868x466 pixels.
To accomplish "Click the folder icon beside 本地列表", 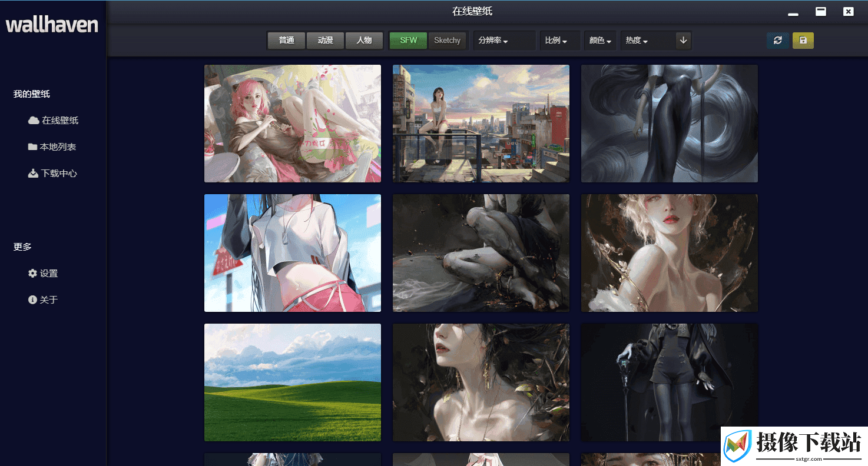I will click(x=33, y=147).
